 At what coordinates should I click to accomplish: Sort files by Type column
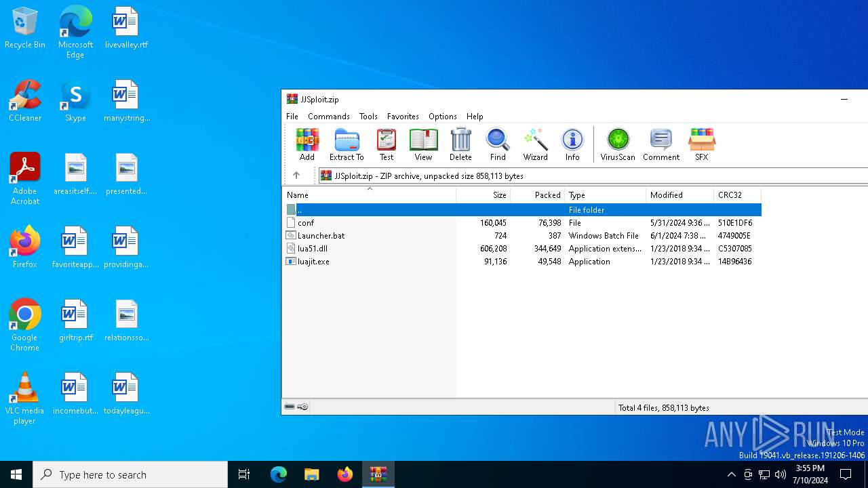pos(605,195)
